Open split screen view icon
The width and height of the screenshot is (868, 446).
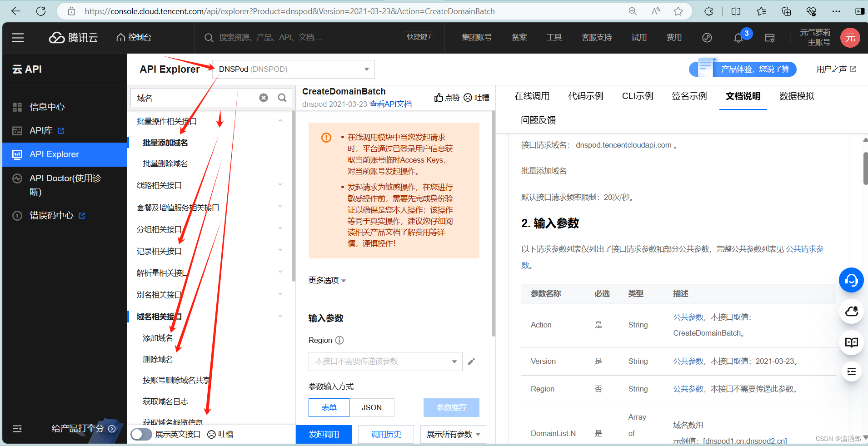pos(736,11)
